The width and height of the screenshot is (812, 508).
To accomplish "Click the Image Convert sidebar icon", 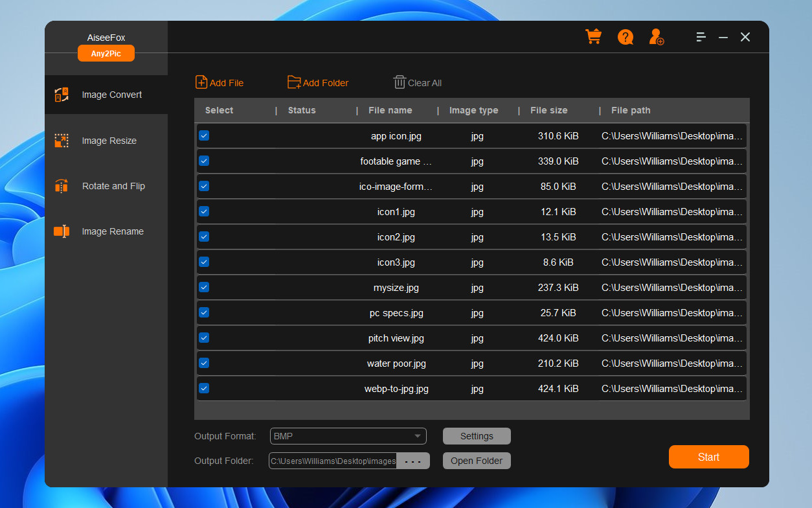I will point(62,95).
